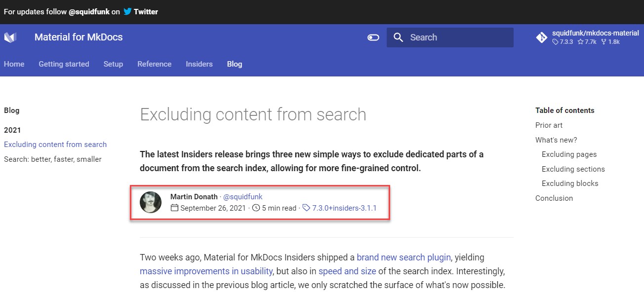Jump to Prior art in table of contents
644x293 pixels.
549,125
